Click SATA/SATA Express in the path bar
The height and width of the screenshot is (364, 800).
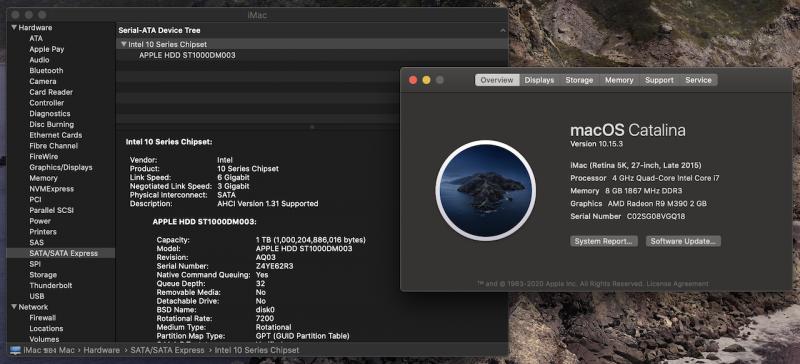coord(167,350)
